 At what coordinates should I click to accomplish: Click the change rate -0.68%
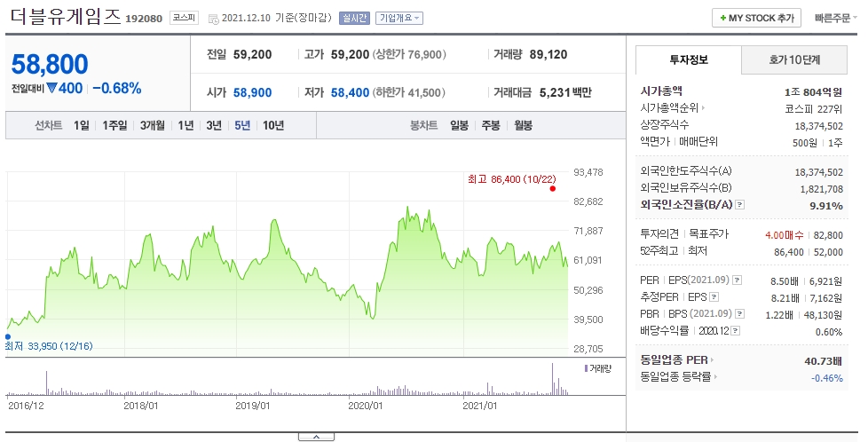117,89
